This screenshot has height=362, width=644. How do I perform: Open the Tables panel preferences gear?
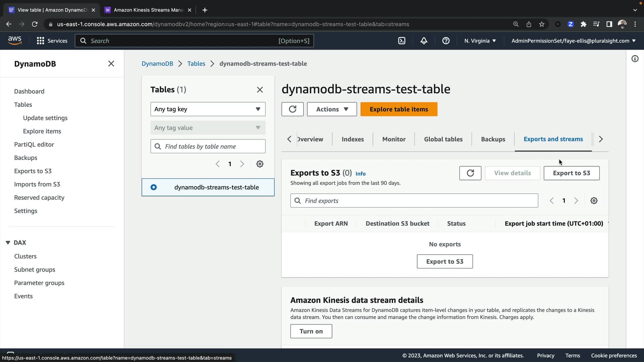point(260,164)
